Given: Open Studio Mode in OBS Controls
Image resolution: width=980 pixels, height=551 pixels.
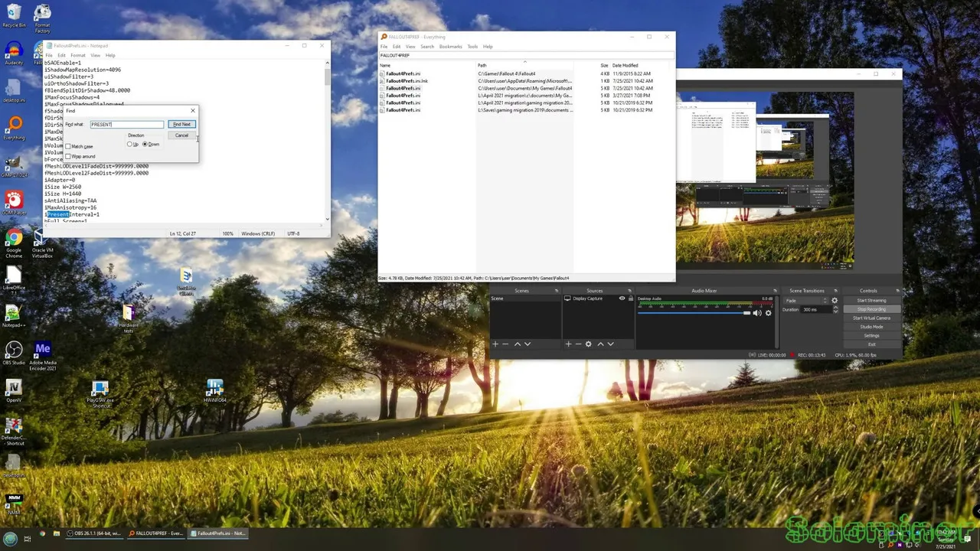Looking at the screenshot, I should (x=871, y=327).
